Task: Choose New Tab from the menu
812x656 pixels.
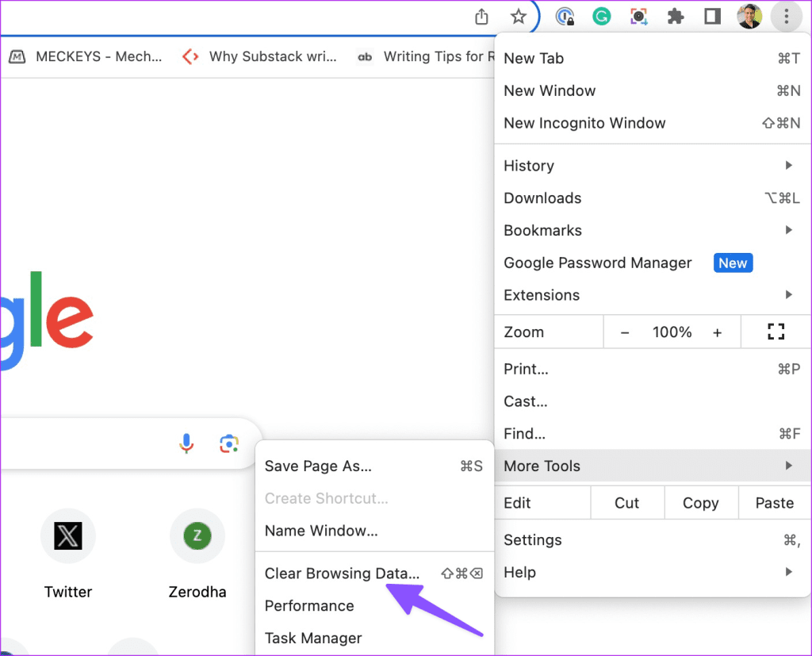Action: pos(653,59)
